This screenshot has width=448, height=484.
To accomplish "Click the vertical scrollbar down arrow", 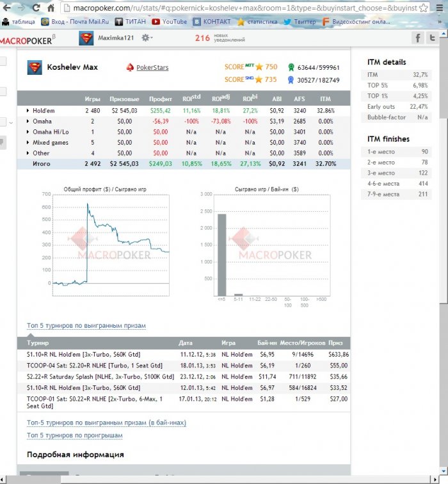I will tap(444, 471).
